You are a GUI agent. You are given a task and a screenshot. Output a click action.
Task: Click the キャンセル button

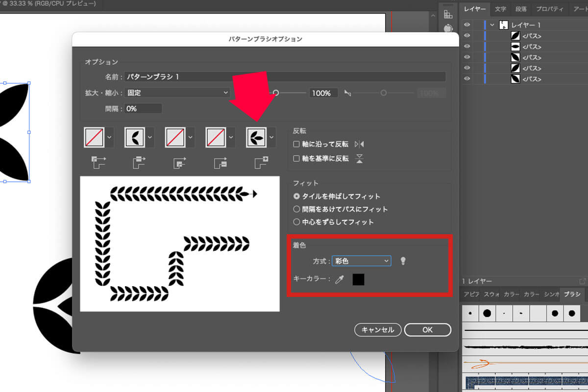pyautogui.click(x=378, y=330)
